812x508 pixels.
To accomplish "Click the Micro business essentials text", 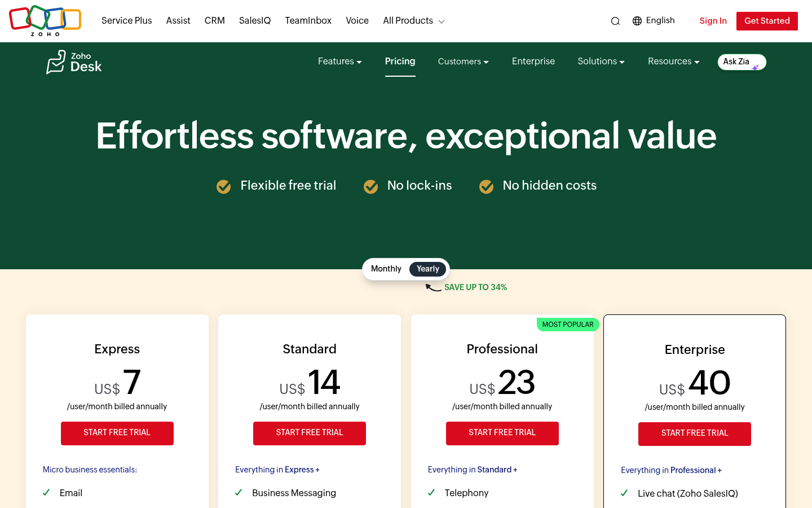I will 90,470.
